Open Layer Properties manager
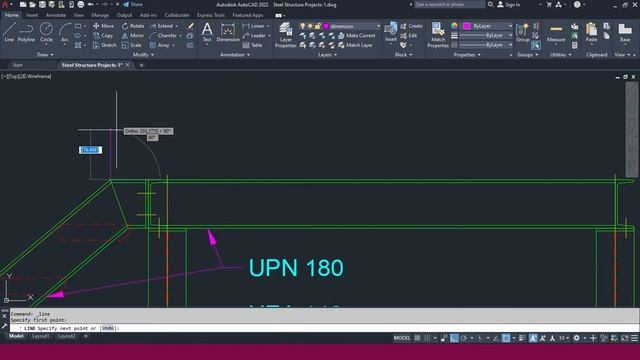The width and height of the screenshot is (640, 360). [285, 35]
